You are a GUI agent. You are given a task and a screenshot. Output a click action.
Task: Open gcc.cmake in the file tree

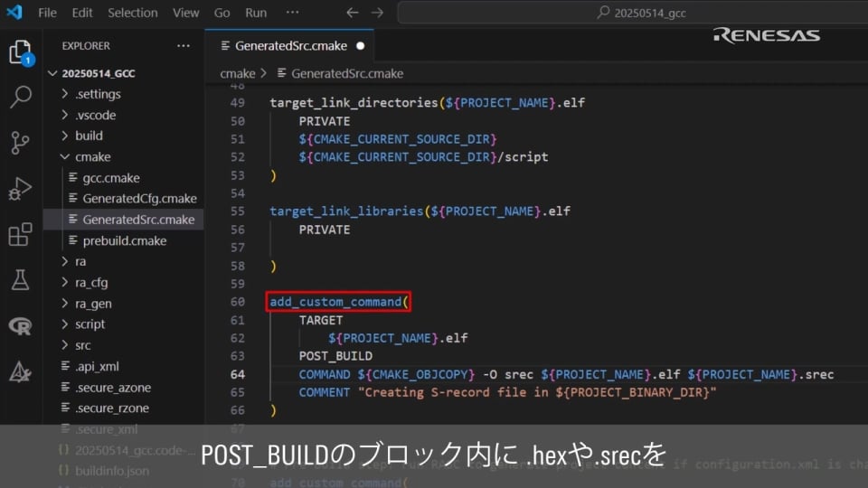(x=110, y=178)
